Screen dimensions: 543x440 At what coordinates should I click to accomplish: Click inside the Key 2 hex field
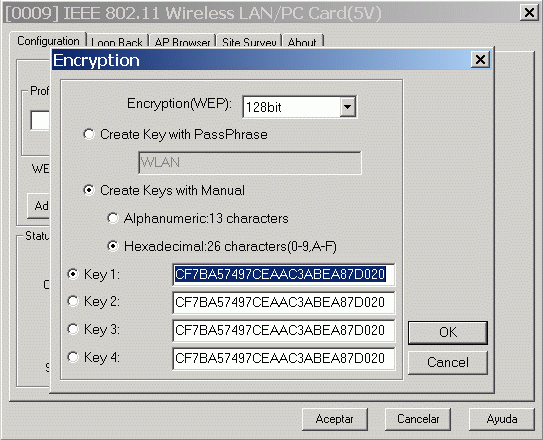pos(283,303)
